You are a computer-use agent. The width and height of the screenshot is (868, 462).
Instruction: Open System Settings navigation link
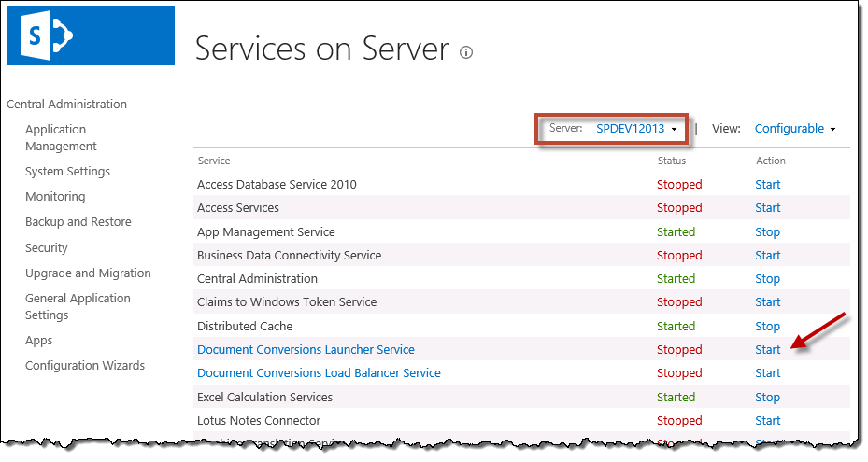coord(67,172)
